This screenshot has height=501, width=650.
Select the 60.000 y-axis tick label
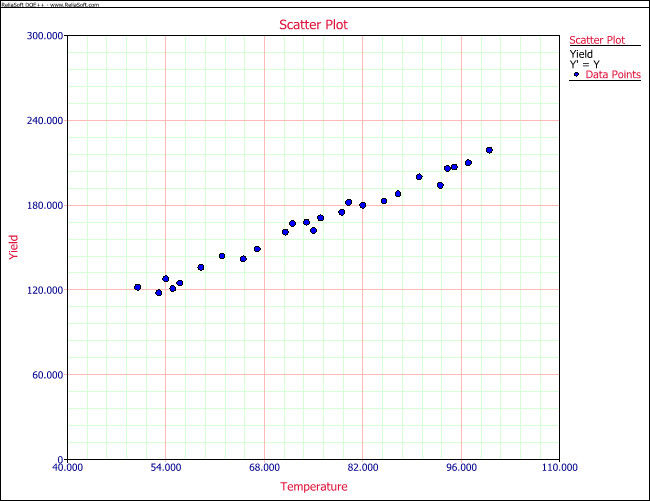49,375
